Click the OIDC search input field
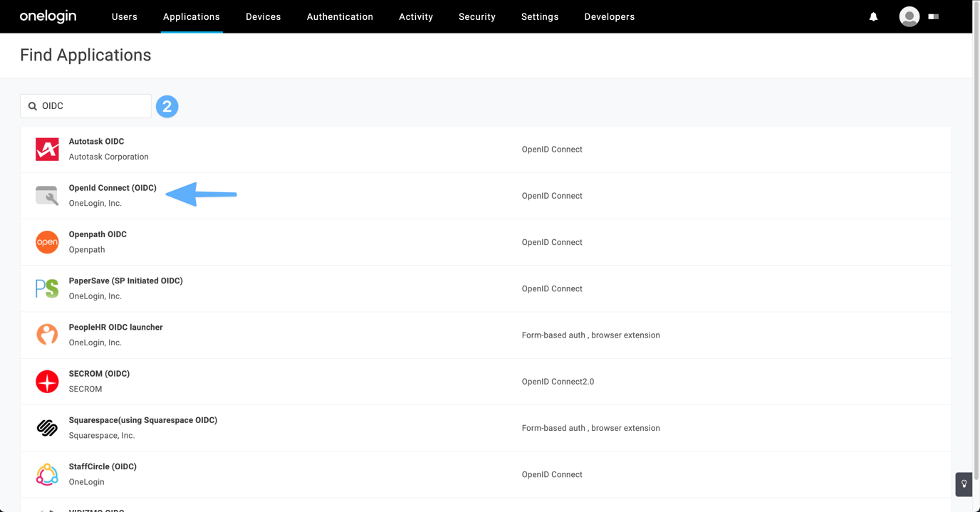Screen dimensions: 980x512 pyautogui.click(x=85, y=106)
